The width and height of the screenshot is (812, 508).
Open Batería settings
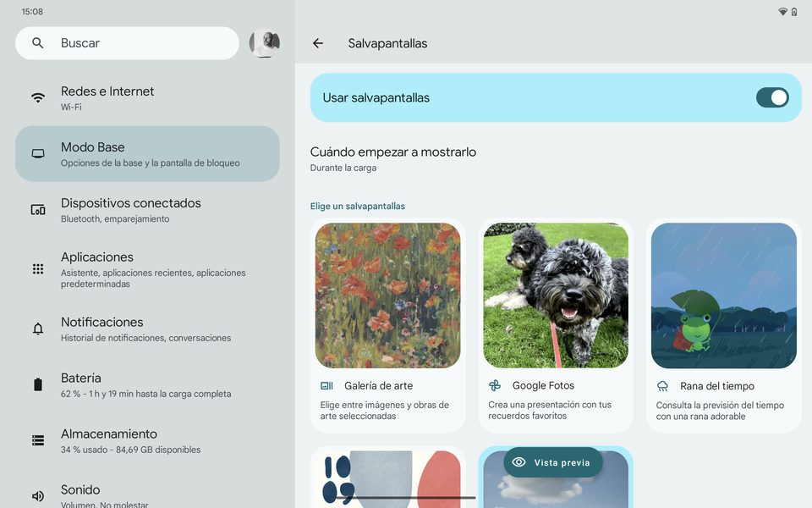pos(147,384)
